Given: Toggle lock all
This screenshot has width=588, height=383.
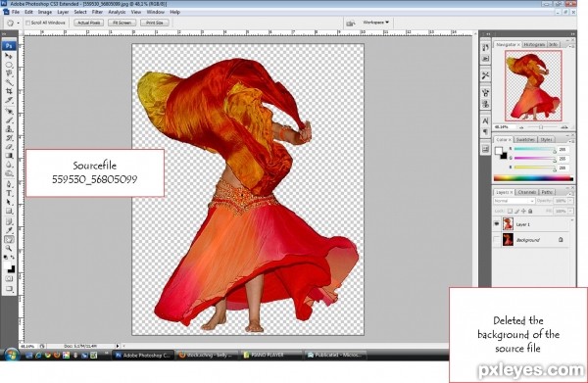Looking at the screenshot, I should pyautogui.click(x=530, y=212).
